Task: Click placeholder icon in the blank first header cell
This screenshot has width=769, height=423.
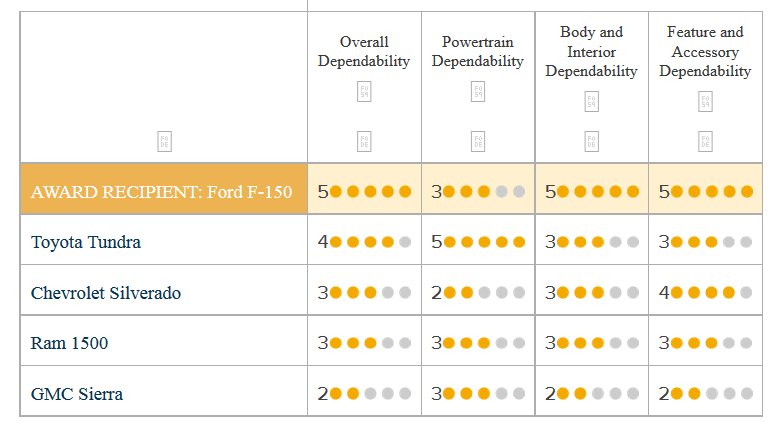Action: [164, 142]
